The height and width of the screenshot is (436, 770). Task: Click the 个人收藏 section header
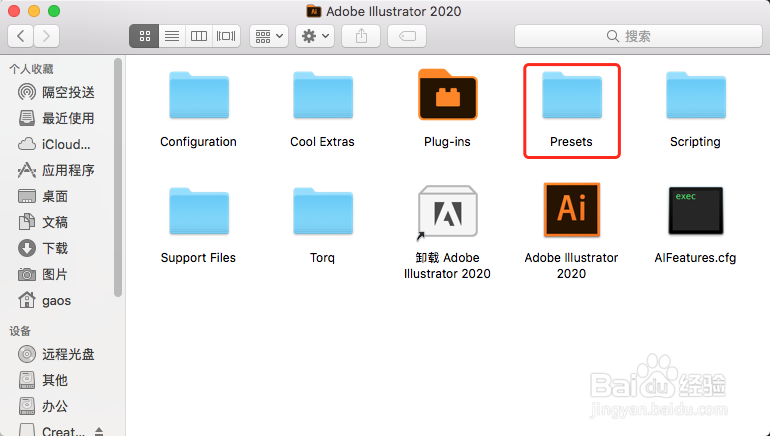click(x=31, y=69)
